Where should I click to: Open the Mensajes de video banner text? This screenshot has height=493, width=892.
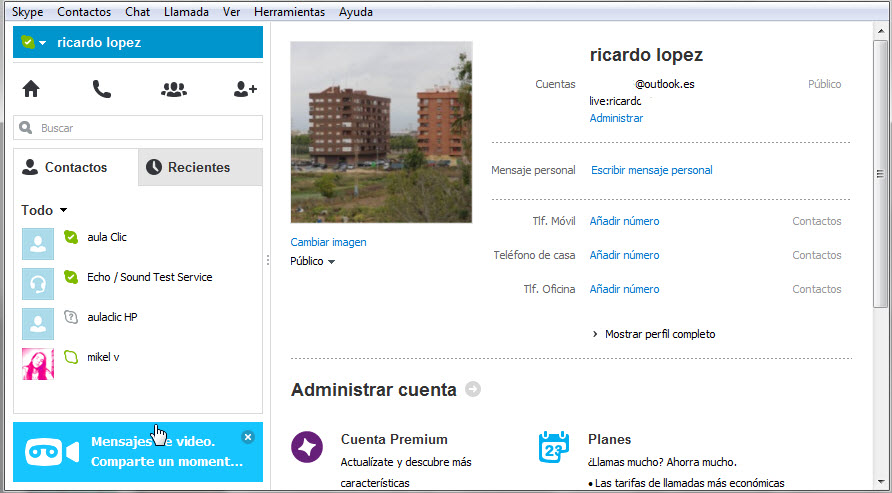click(x=167, y=451)
